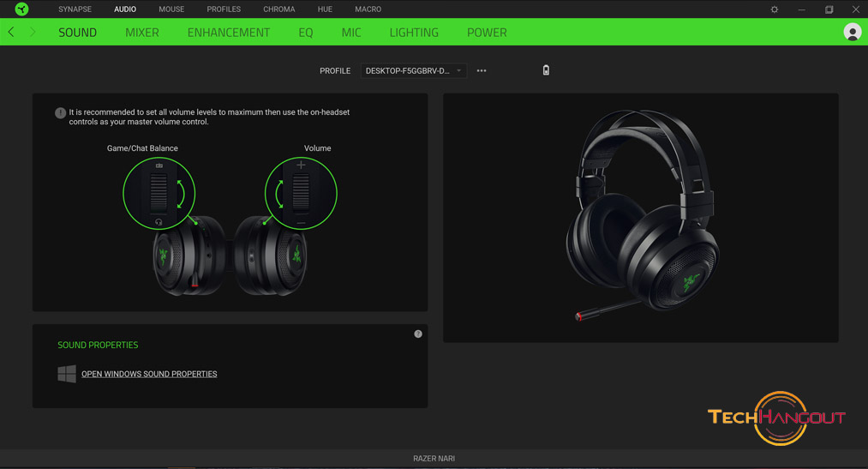Click the RAZER NARI device label
The image size is (868, 469).
[434, 459]
